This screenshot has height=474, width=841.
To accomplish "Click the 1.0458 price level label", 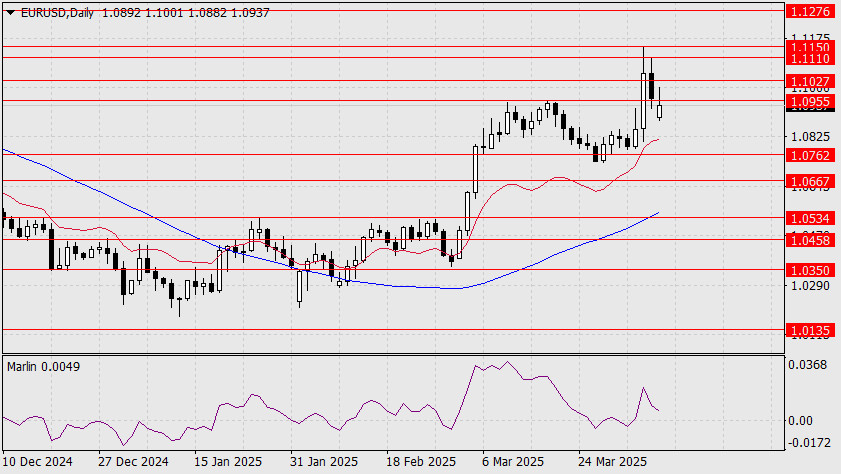I will [x=810, y=240].
